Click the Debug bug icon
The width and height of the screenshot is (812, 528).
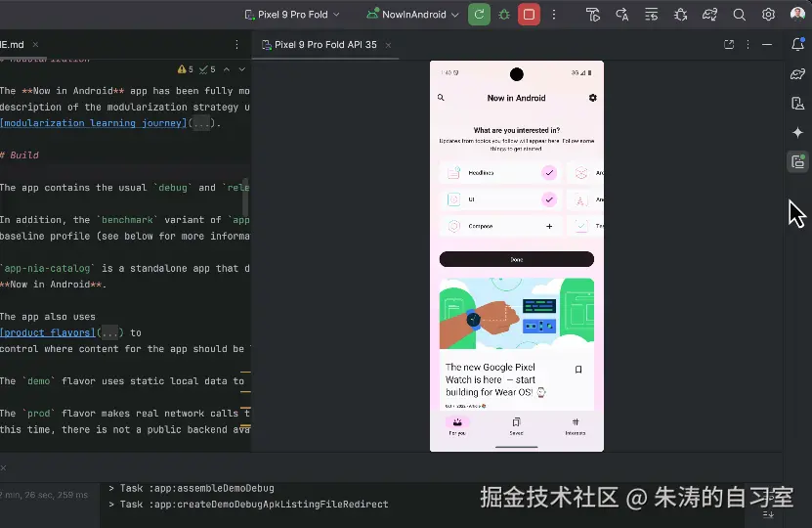pyautogui.click(x=504, y=15)
